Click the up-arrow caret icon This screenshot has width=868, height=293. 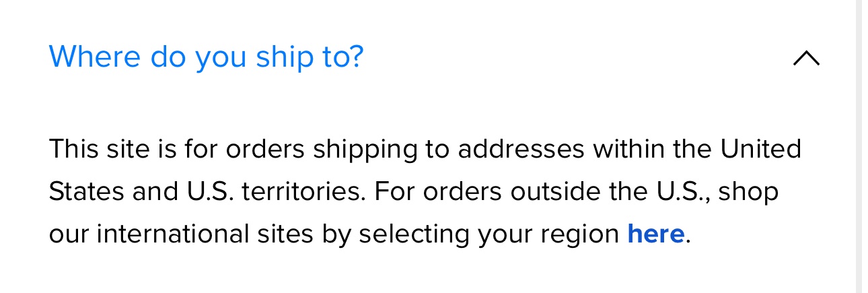(x=806, y=59)
